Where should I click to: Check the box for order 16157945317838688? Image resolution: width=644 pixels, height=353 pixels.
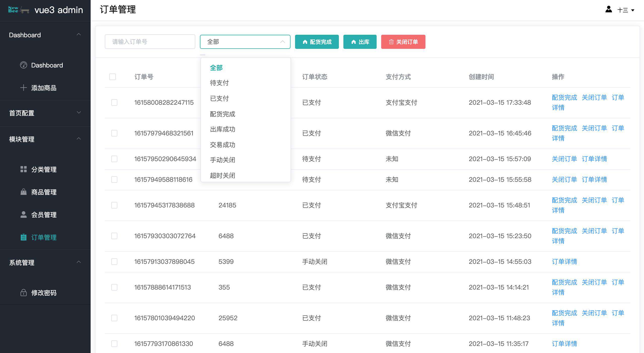(x=114, y=205)
